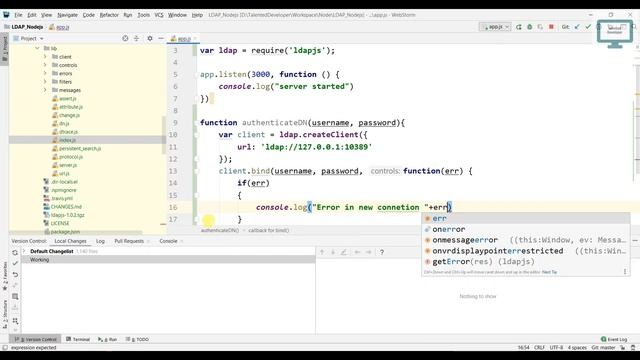Expand the errors folder

[x=45, y=73]
